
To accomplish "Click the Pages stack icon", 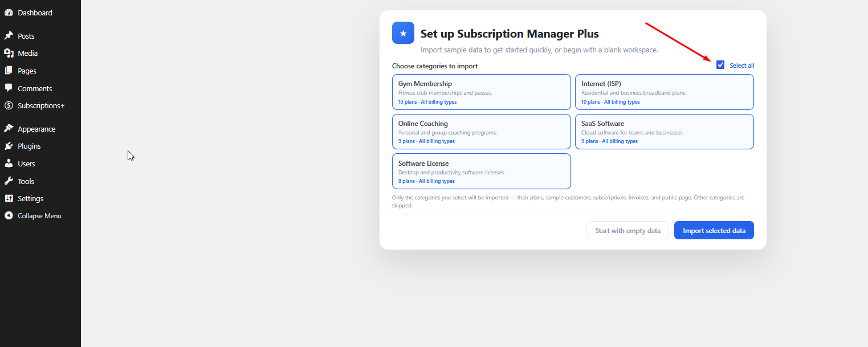I will point(9,71).
